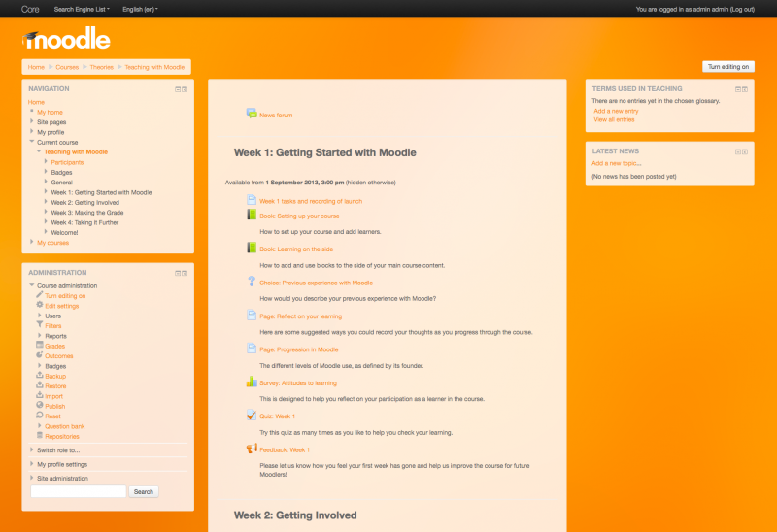Open the English (en) language menu
777x532 pixels.
[x=140, y=9]
